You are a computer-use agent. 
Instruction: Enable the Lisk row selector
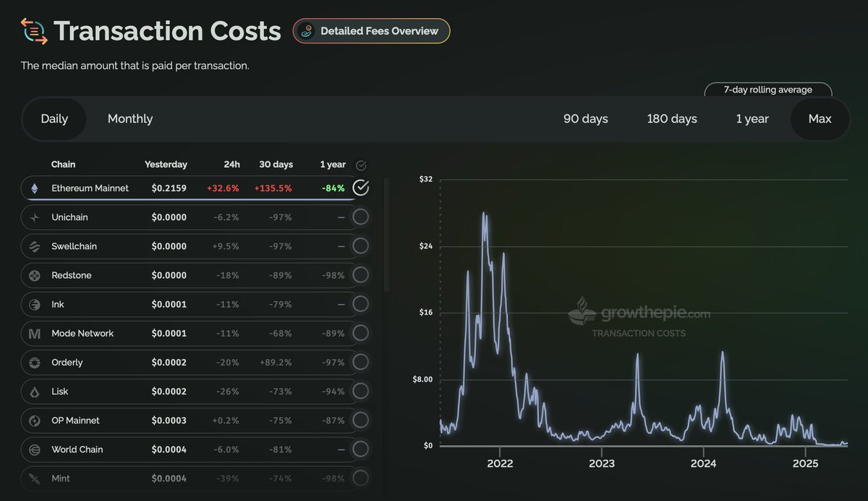(360, 391)
